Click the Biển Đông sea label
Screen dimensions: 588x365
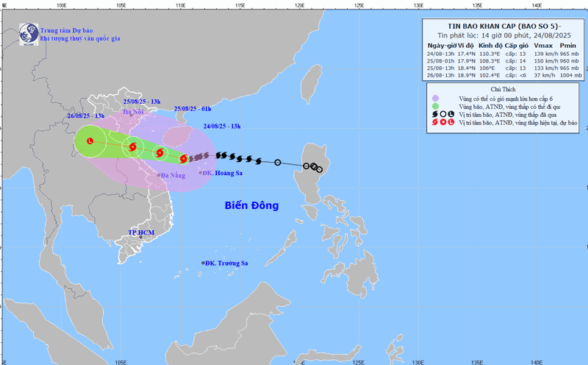click(x=251, y=205)
